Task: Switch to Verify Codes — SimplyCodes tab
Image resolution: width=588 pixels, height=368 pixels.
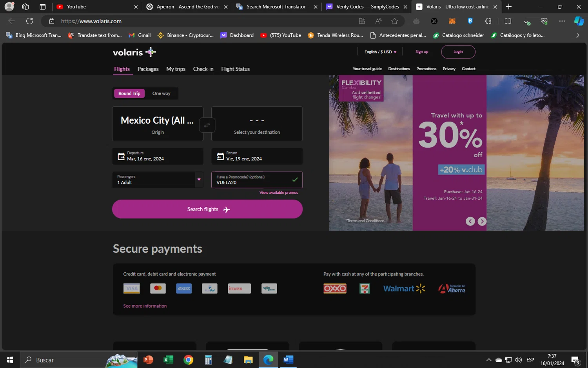Action: 367,7
